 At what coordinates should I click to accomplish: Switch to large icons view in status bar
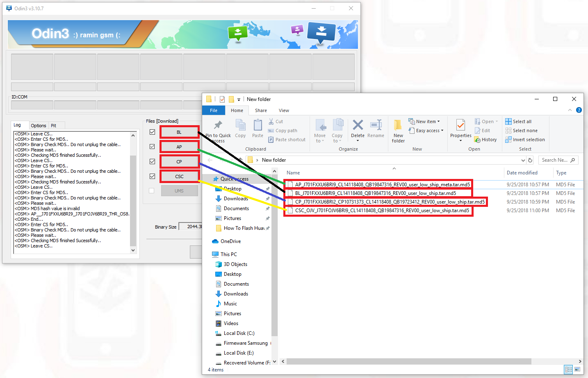point(577,369)
